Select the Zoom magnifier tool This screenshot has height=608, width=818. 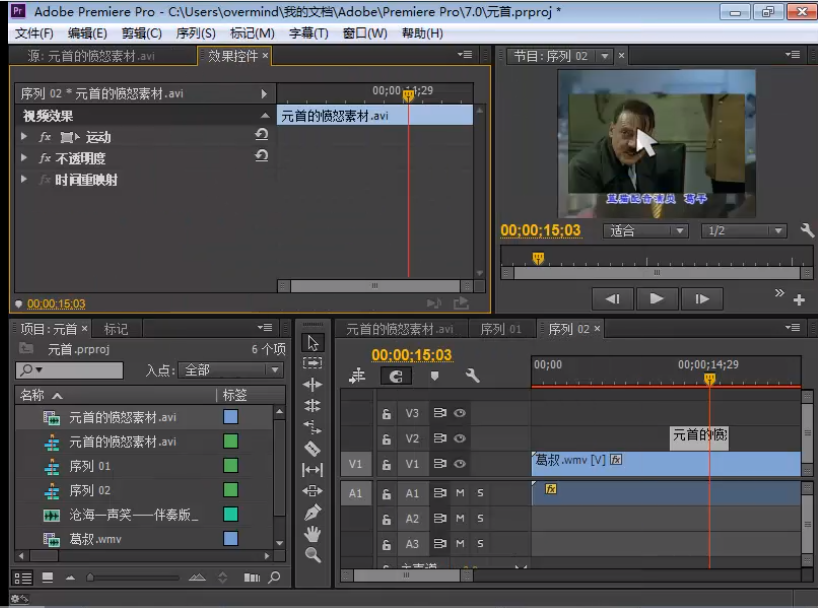tap(312, 555)
